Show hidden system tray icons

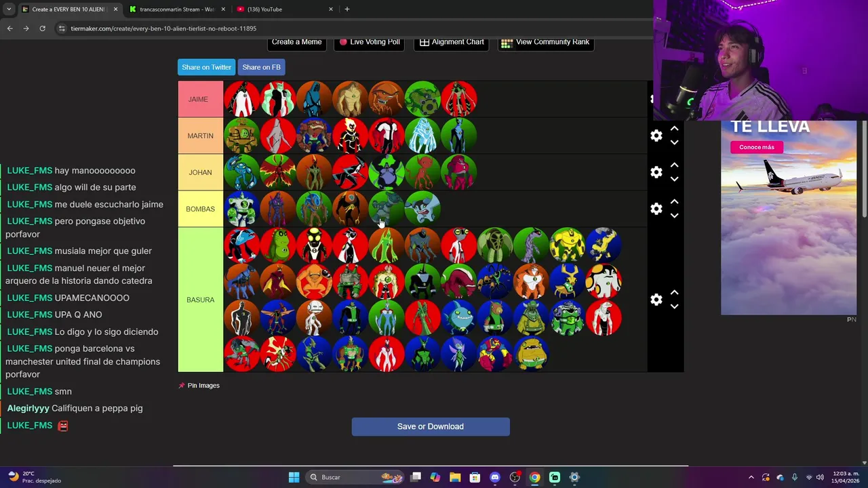coord(751,477)
